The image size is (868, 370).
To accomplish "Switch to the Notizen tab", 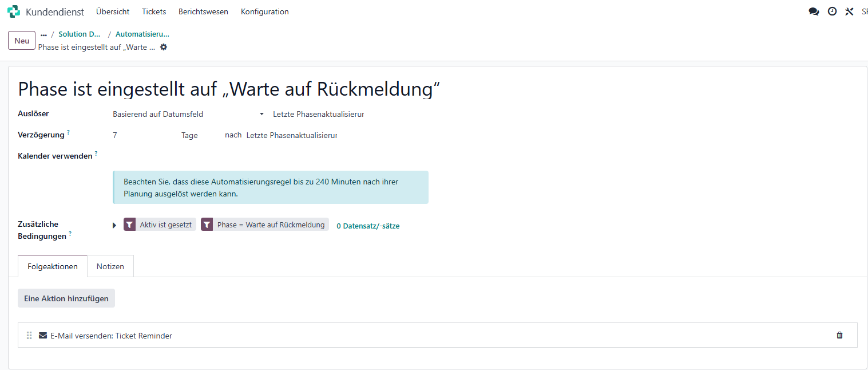I will [x=110, y=266].
